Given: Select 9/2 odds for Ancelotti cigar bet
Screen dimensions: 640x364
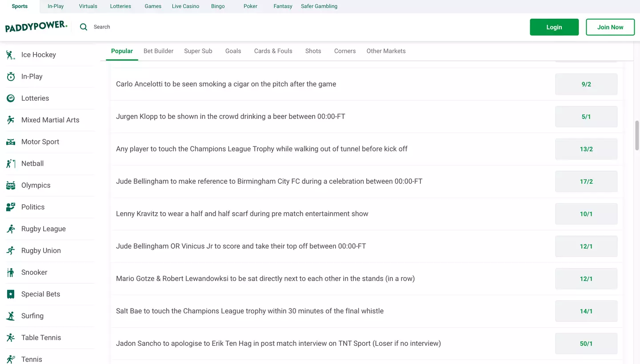Looking at the screenshot, I should [x=586, y=84].
